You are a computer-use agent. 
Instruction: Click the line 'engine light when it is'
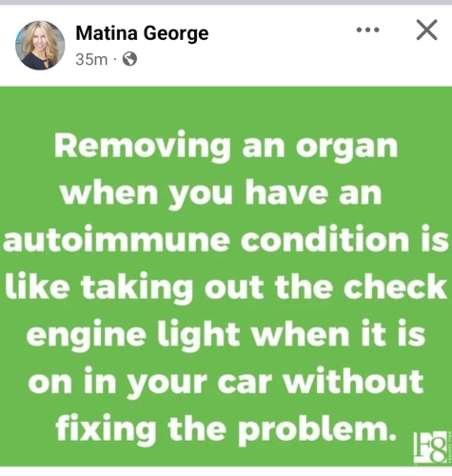(226, 334)
